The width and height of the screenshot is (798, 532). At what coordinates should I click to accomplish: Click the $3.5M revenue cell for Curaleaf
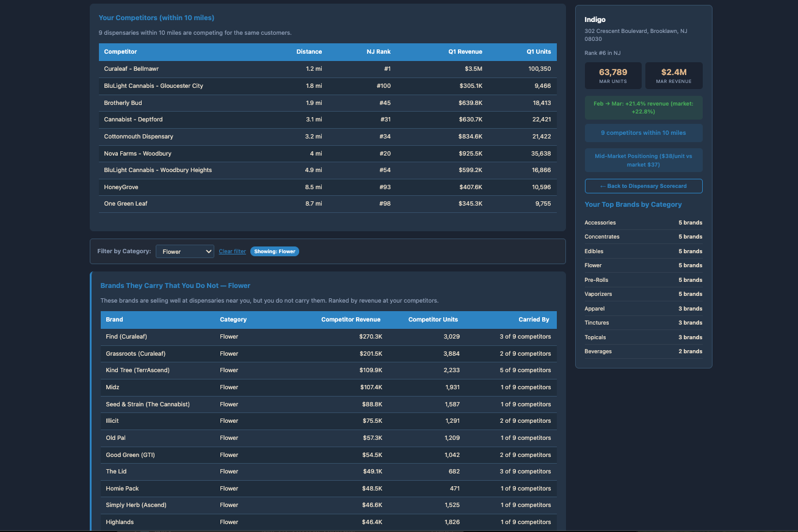(473, 69)
